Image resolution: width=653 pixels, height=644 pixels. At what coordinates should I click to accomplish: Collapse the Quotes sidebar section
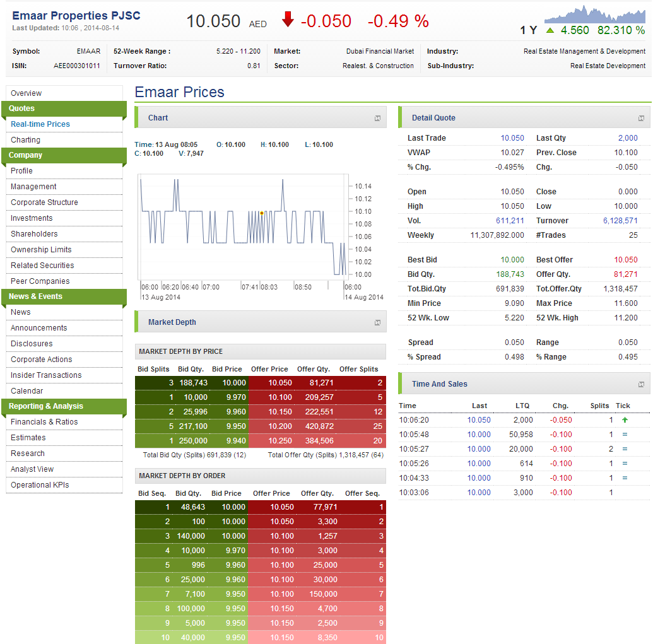[x=64, y=108]
